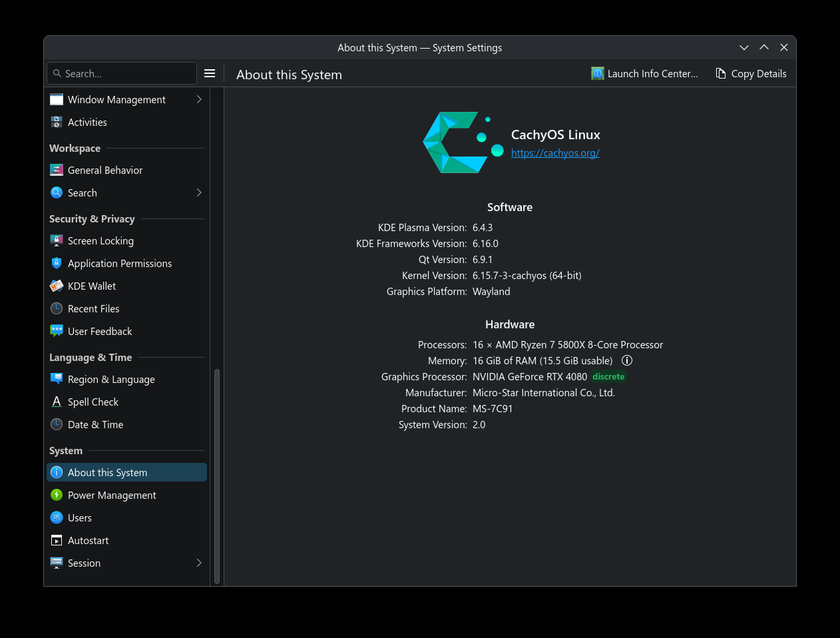Viewport: 840px width, 638px height.
Task: Open Users settings page
Action: click(x=126, y=517)
